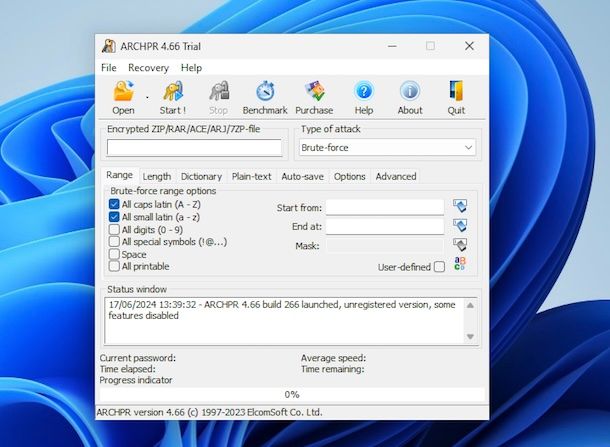This screenshot has width=610, height=447.
Task: Click status window scroll down arrow
Action: [470, 337]
